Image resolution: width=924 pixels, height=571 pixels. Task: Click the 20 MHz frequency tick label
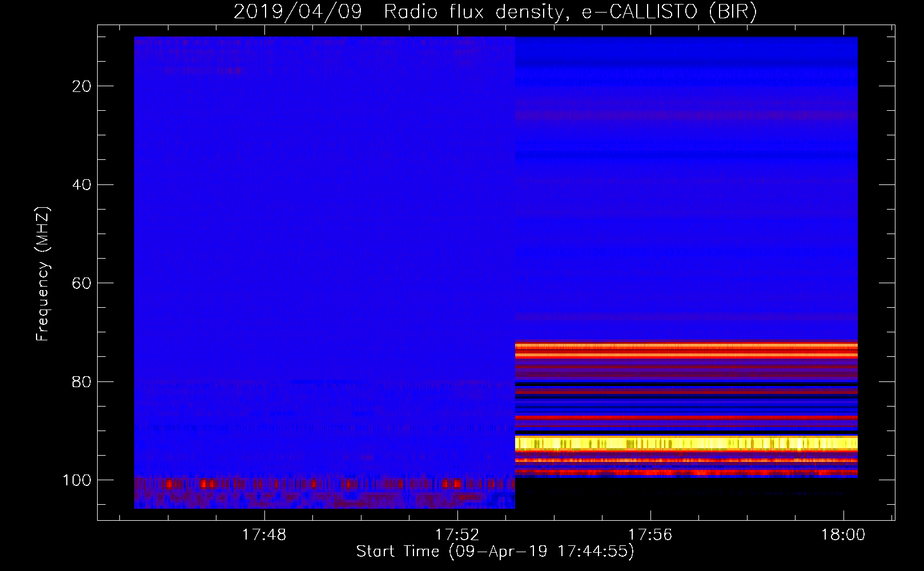[82, 86]
